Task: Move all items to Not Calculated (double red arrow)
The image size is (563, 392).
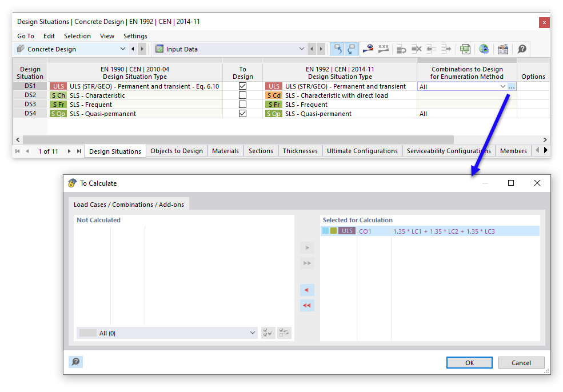Action: (x=307, y=306)
